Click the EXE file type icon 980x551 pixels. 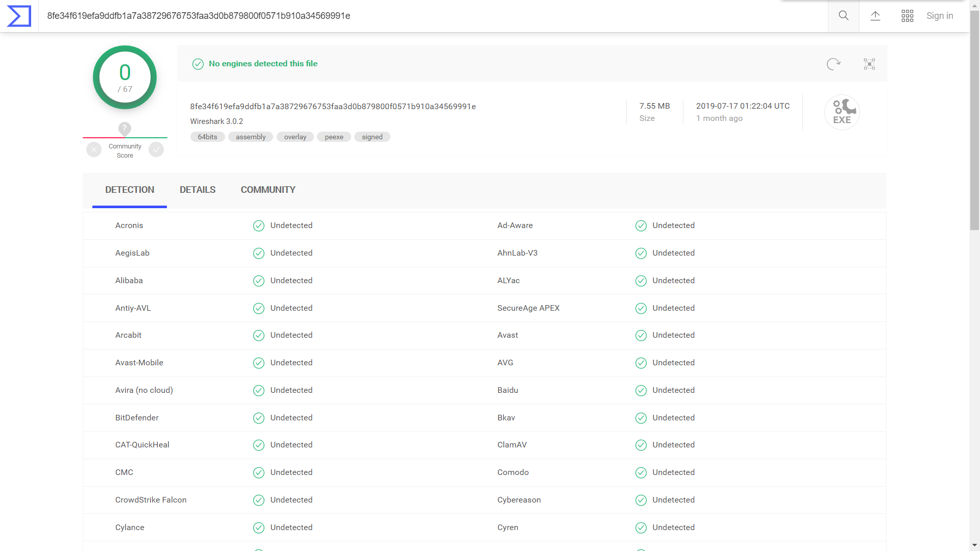pos(842,112)
